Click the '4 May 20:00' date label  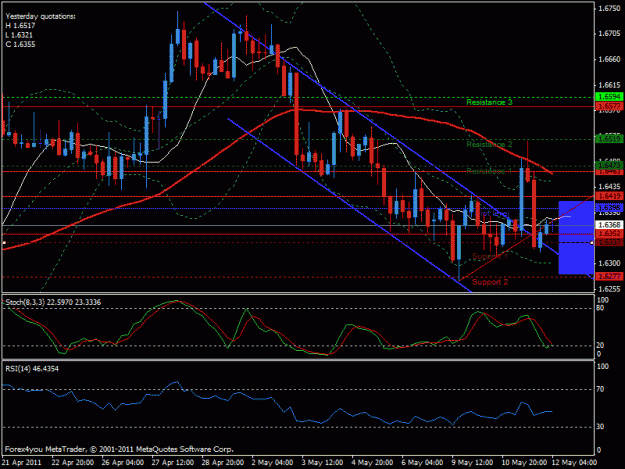point(372,463)
